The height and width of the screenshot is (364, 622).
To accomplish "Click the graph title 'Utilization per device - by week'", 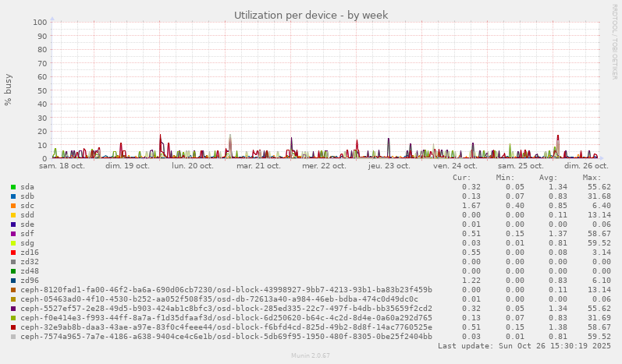I will click(311, 15).
